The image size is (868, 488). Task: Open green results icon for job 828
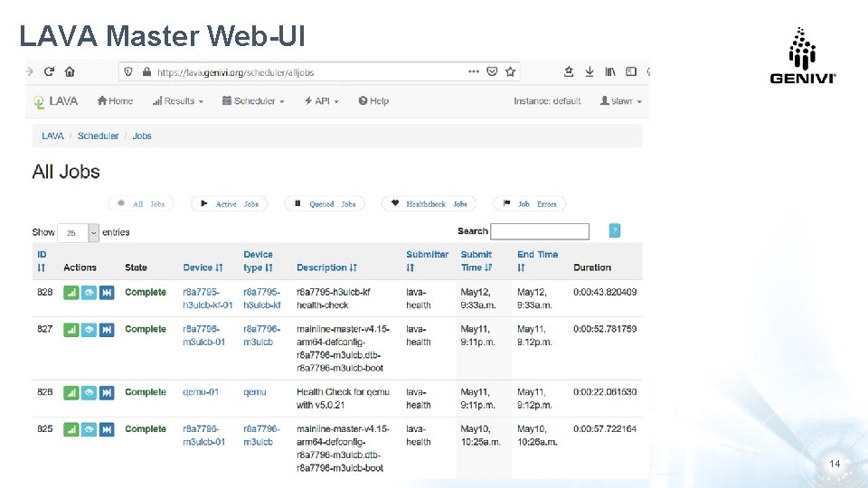(71, 293)
